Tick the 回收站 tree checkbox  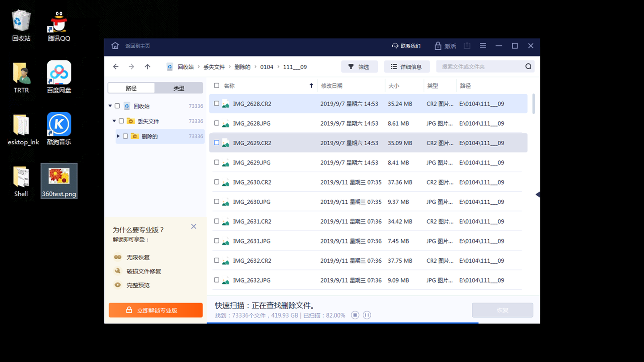118,106
